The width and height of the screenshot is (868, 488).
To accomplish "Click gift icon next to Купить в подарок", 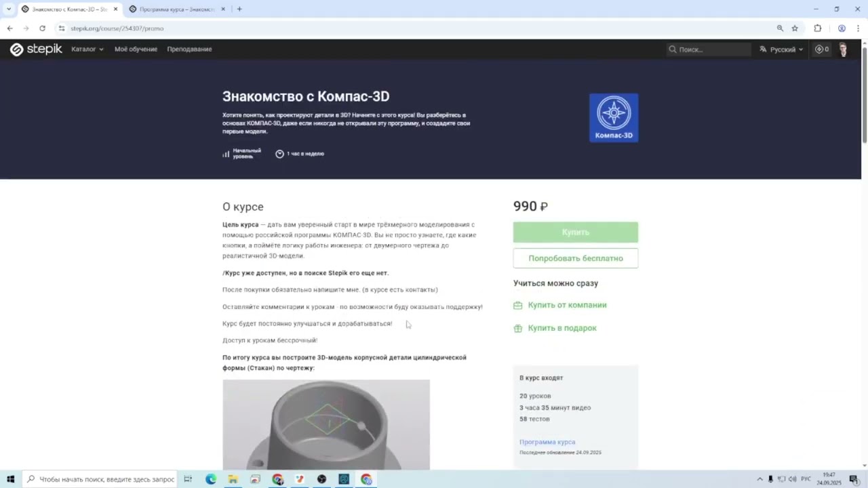I will [518, 328].
